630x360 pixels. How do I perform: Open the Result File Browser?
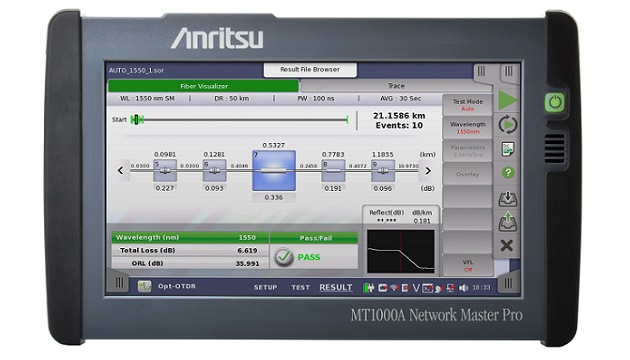pyautogui.click(x=310, y=70)
